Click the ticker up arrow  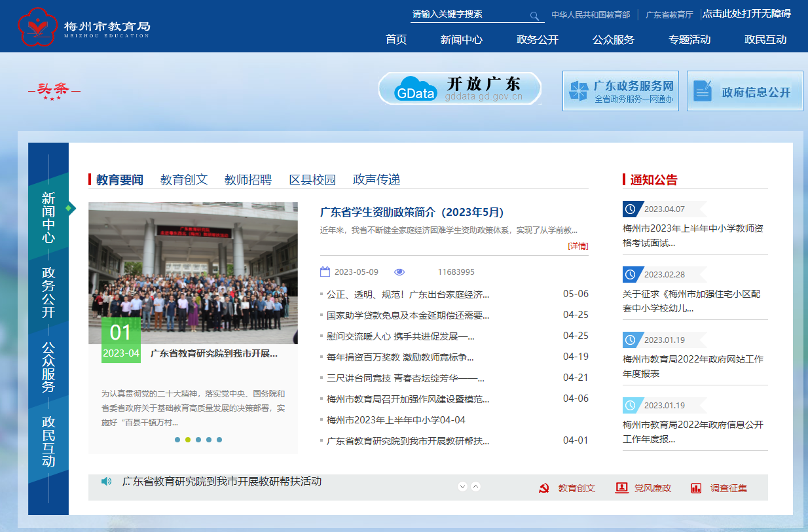tap(476, 486)
